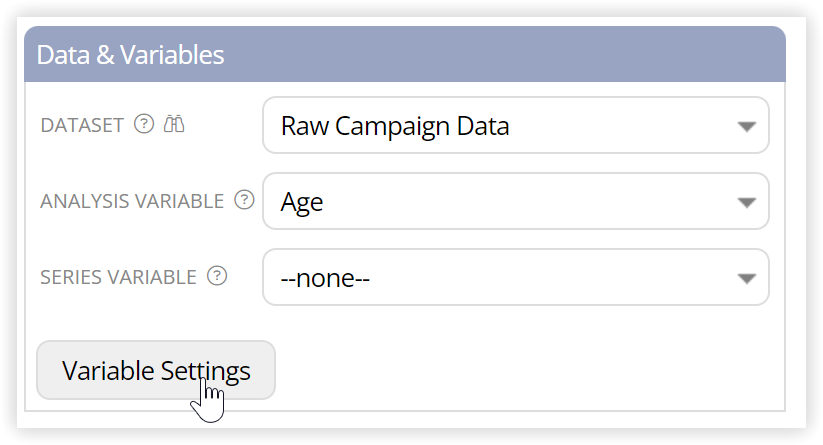Expand the Dataset dropdown arrow
This screenshot has width=823, height=445.
(746, 126)
